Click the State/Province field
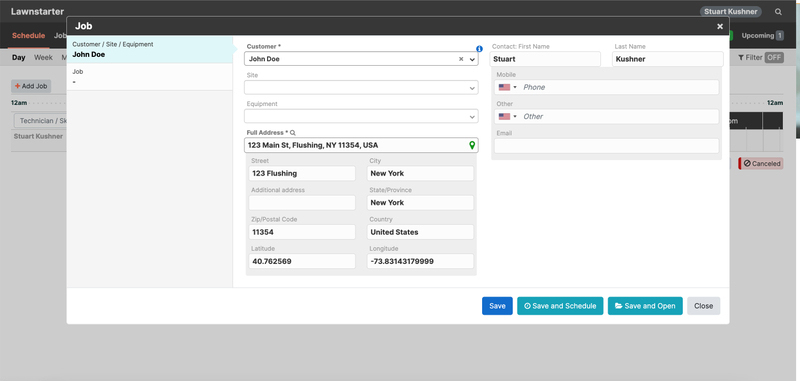800x381 pixels. pyautogui.click(x=420, y=202)
